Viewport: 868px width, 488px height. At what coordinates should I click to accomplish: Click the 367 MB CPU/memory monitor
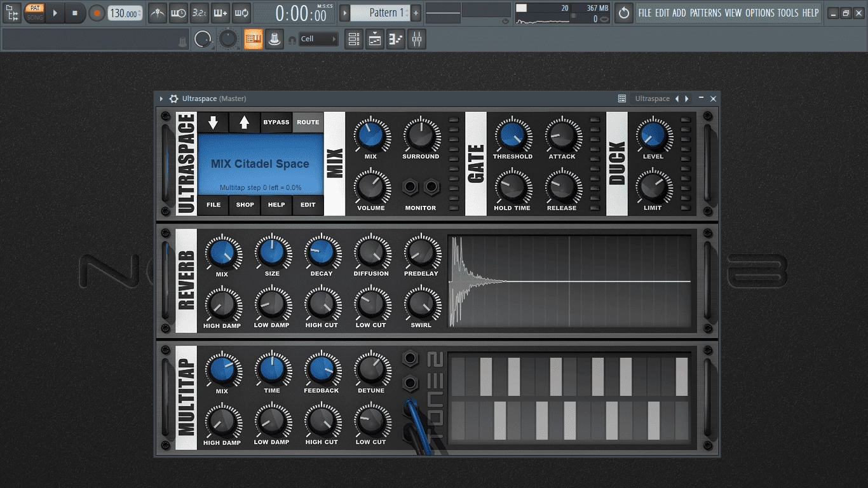pyautogui.click(x=562, y=13)
